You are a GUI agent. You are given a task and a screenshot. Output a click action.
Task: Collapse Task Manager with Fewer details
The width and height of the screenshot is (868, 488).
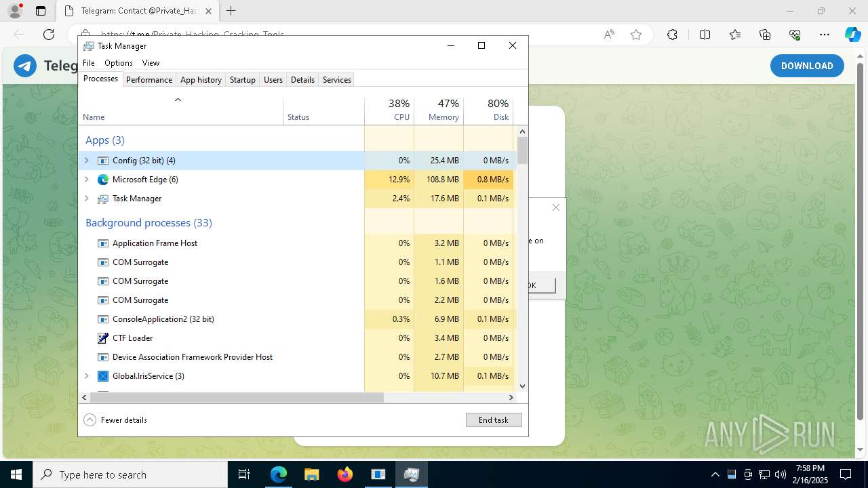pyautogui.click(x=115, y=420)
